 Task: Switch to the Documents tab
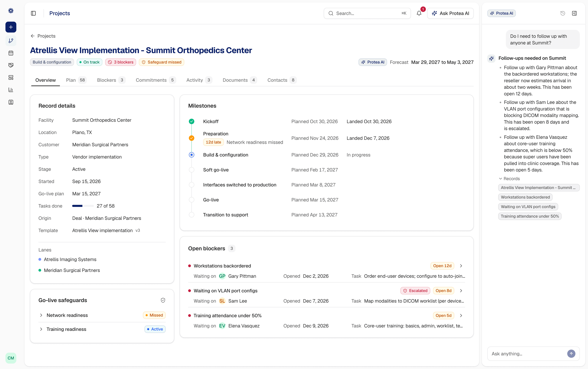click(x=240, y=80)
